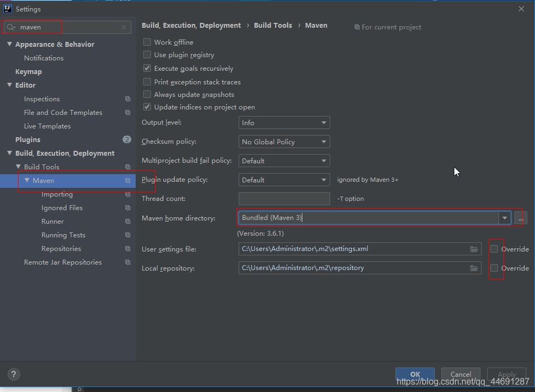Screen dimensions: 535x392
Task: Click the search magnifier icon in the search field
Action: point(10,27)
